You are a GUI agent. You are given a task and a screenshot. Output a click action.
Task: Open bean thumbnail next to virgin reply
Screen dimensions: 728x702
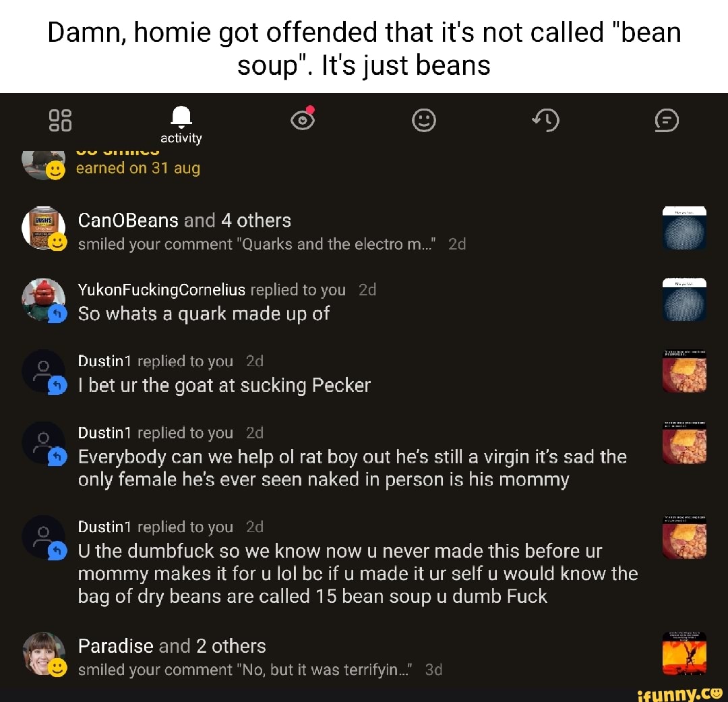[x=684, y=442]
